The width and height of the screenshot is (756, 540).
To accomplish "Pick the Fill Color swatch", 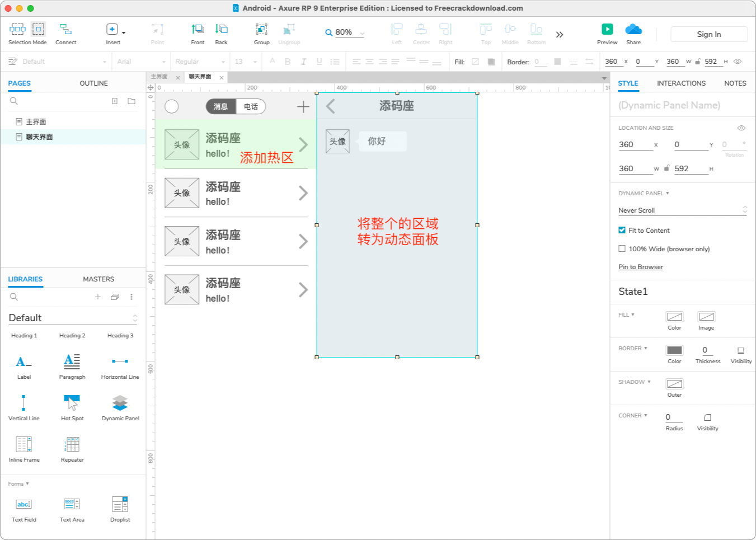I will (x=674, y=317).
